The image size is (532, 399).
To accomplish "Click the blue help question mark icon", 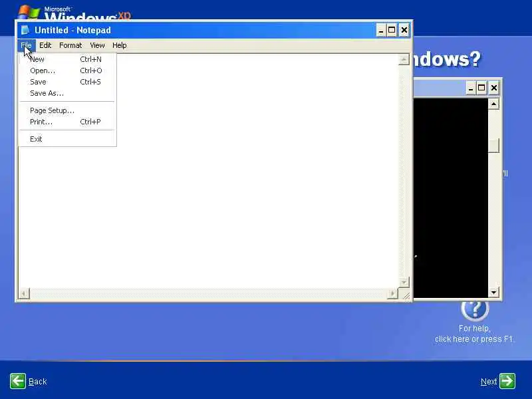I will tap(475, 309).
